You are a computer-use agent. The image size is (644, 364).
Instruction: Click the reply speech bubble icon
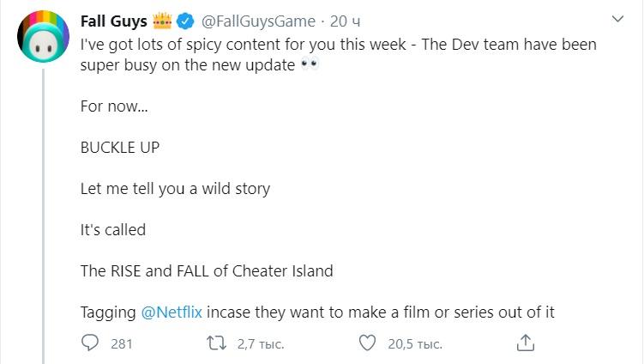point(91,343)
